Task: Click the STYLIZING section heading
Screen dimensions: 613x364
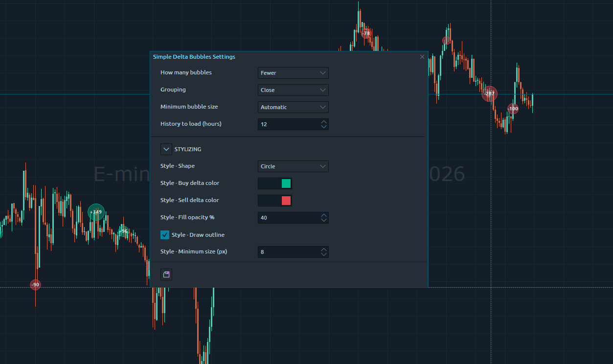Action: pos(188,149)
